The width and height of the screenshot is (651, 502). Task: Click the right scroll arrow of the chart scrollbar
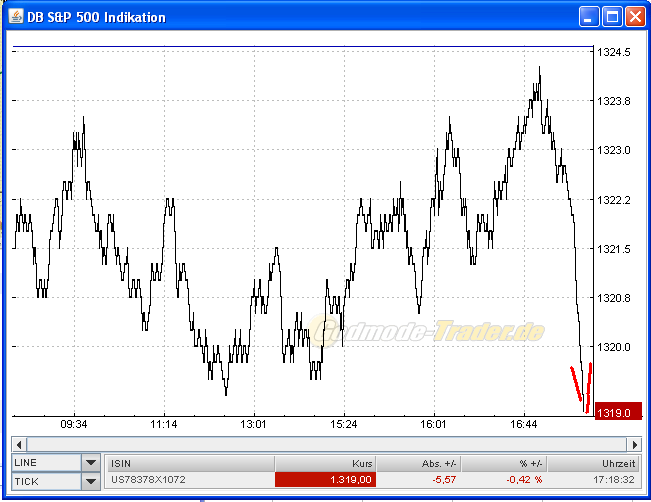point(634,445)
